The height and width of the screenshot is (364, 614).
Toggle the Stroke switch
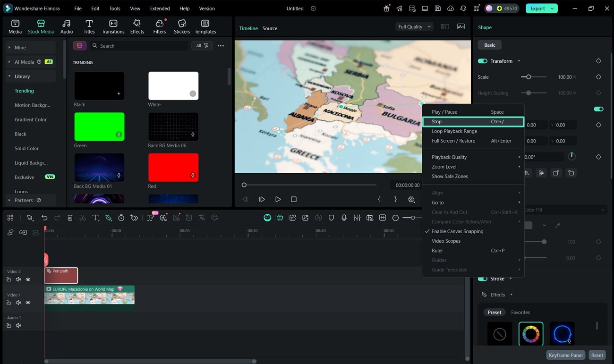(x=482, y=279)
